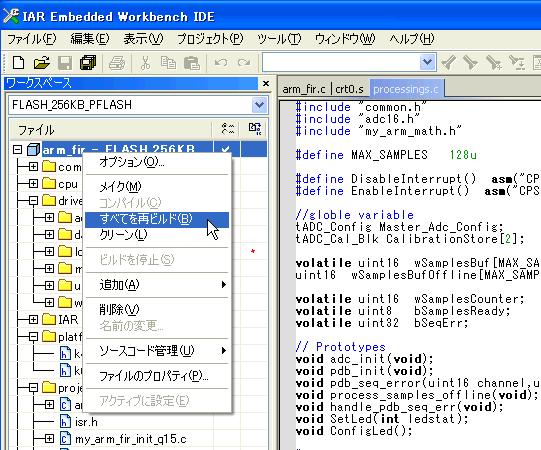Click the New Document toolbar icon
Image resolution: width=541 pixels, height=450 pixels.
tap(18, 63)
